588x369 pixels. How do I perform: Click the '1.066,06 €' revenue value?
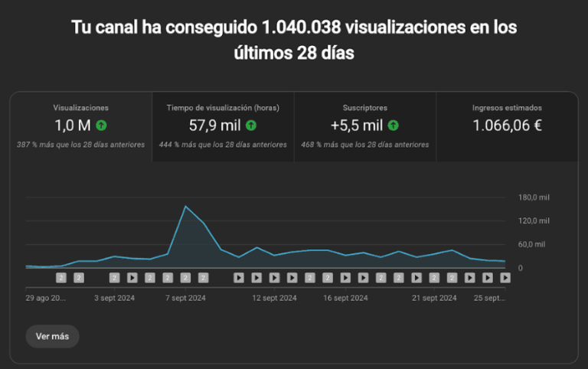507,126
